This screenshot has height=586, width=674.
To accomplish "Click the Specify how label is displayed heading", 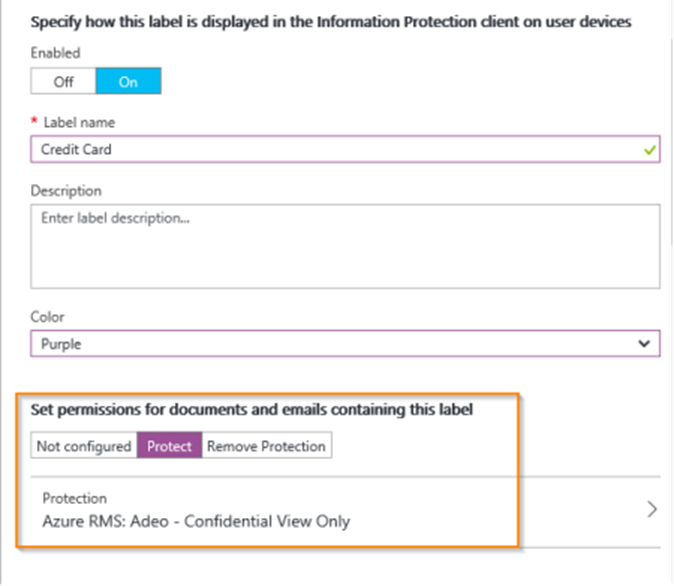I will click(331, 22).
